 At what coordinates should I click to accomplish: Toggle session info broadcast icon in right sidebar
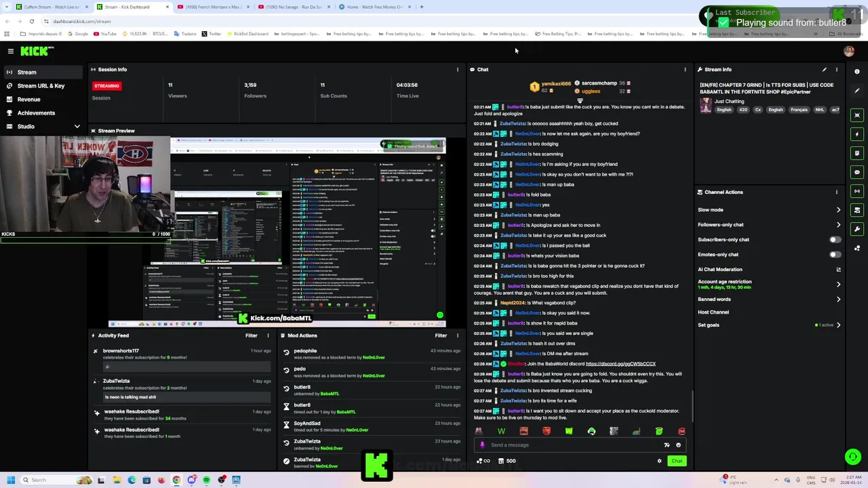point(857,190)
